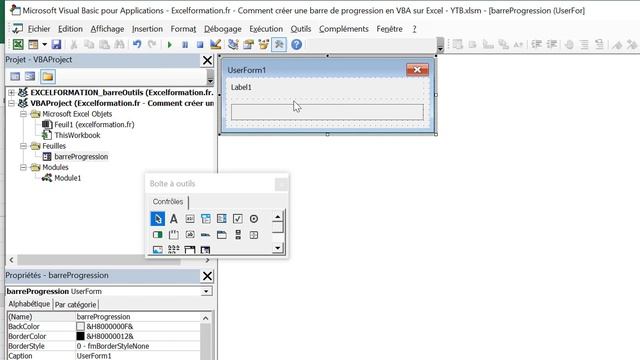Open the Project Explorer icon in toolbar
The image size is (640, 360).
click(x=233, y=44)
